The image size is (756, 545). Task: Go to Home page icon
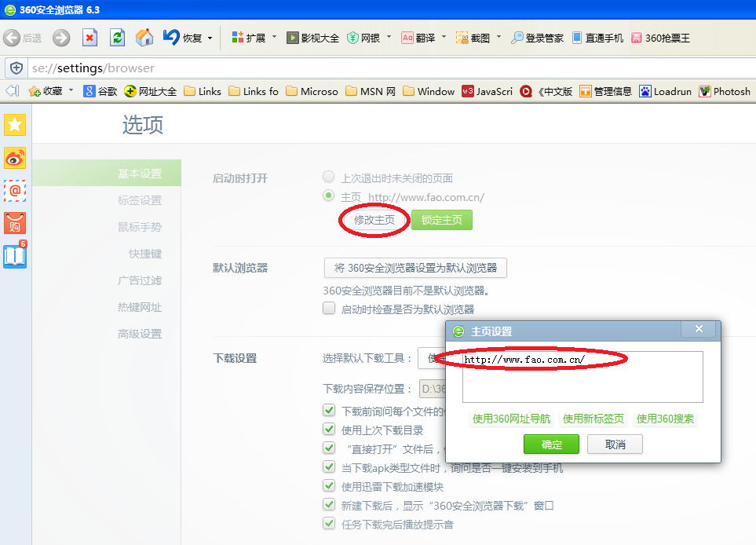pyautogui.click(x=144, y=38)
